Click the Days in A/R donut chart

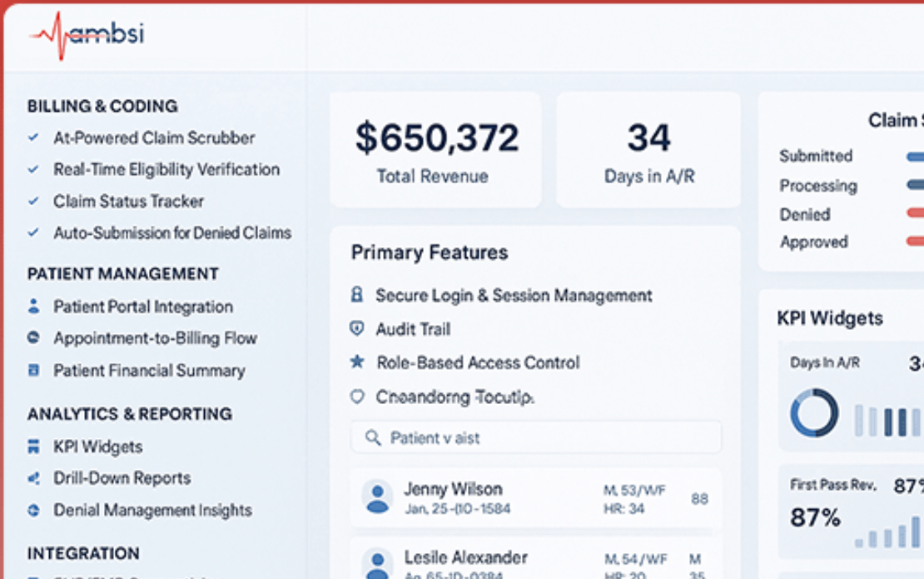pyautogui.click(x=814, y=413)
